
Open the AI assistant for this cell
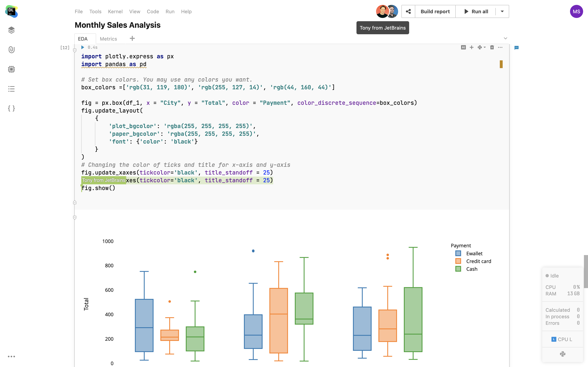tap(463, 47)
